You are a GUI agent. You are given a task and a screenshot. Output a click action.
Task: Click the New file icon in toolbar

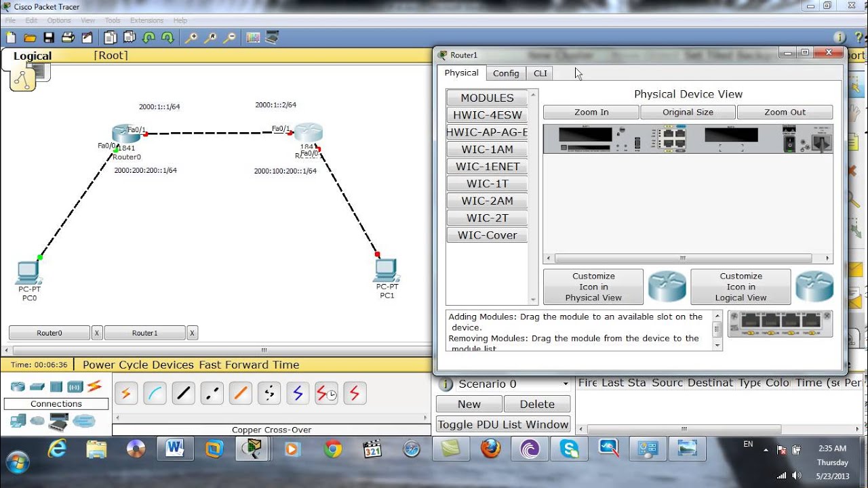point(11,38)
